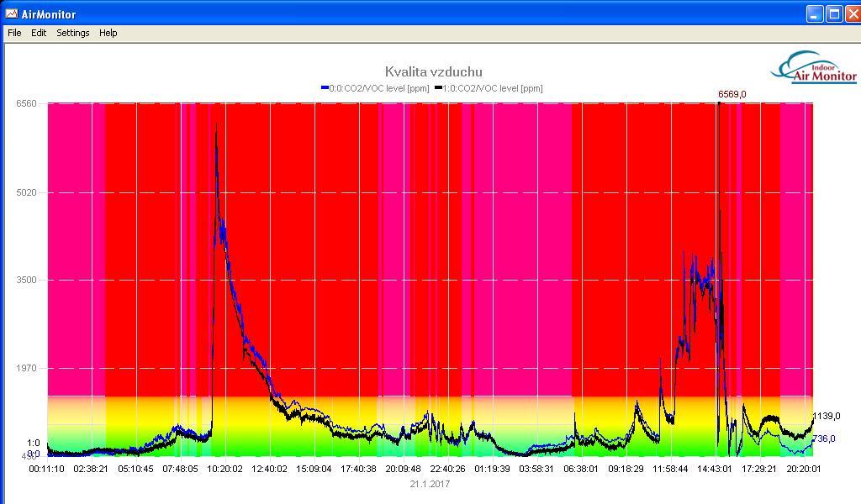The image size is (861, 504).
Task: Click the 10:20:02 time axis label
Action: 224,470
